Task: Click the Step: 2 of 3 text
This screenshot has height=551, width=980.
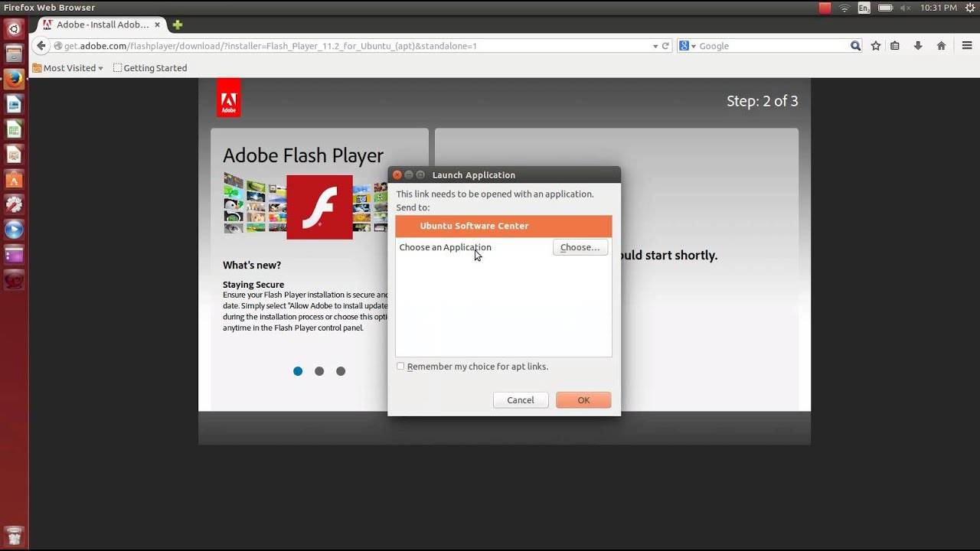Action: tap(763, 101)
